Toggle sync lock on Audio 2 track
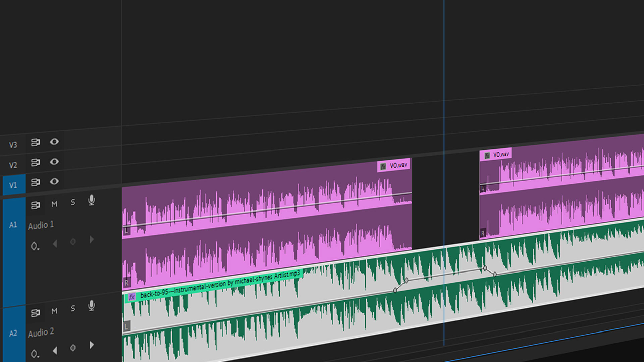The height and width of the screenshot is (362, 644). (36, 313)
